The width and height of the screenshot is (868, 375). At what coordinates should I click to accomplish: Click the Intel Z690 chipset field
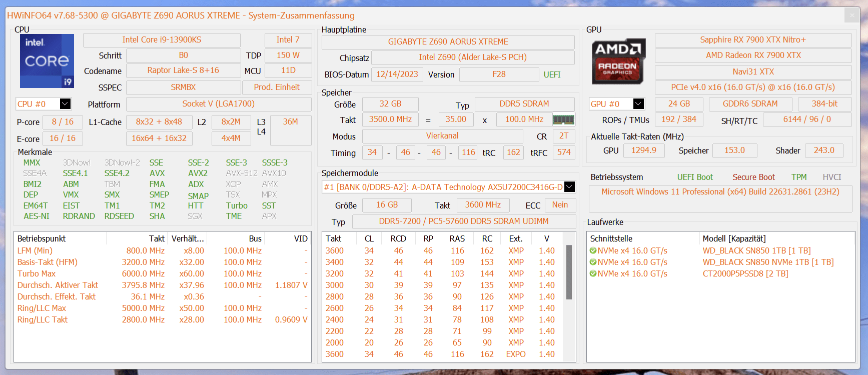(473, 57)
